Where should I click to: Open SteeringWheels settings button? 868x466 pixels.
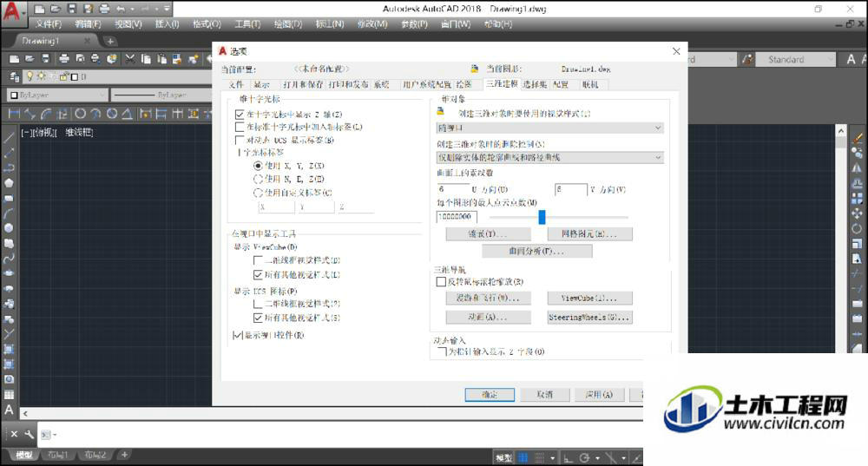point(589,318)
